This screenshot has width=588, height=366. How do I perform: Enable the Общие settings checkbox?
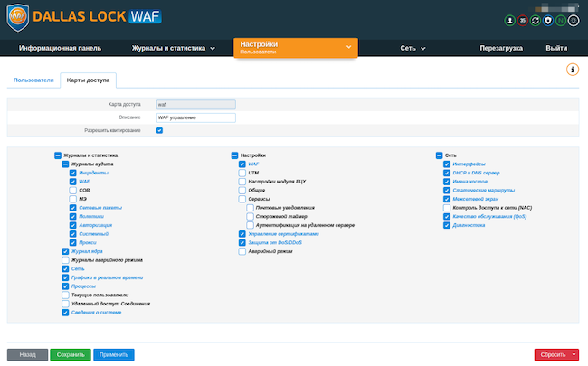click(x=242, y=191)
